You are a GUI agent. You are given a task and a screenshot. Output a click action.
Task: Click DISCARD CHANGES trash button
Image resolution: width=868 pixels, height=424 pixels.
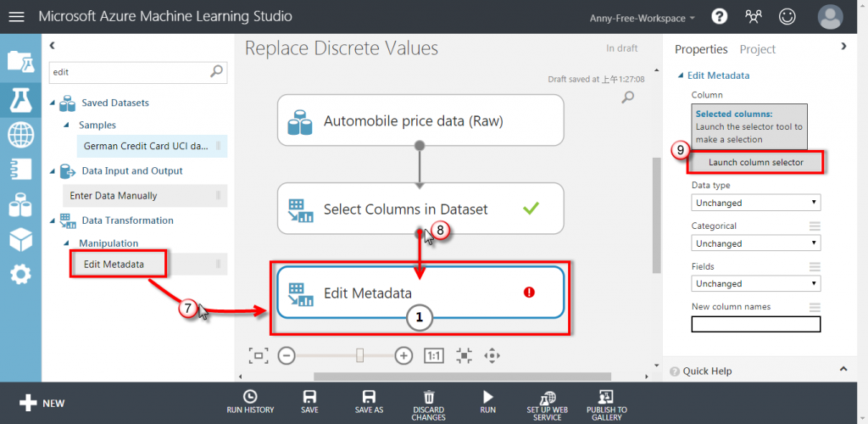coord(428,405)
